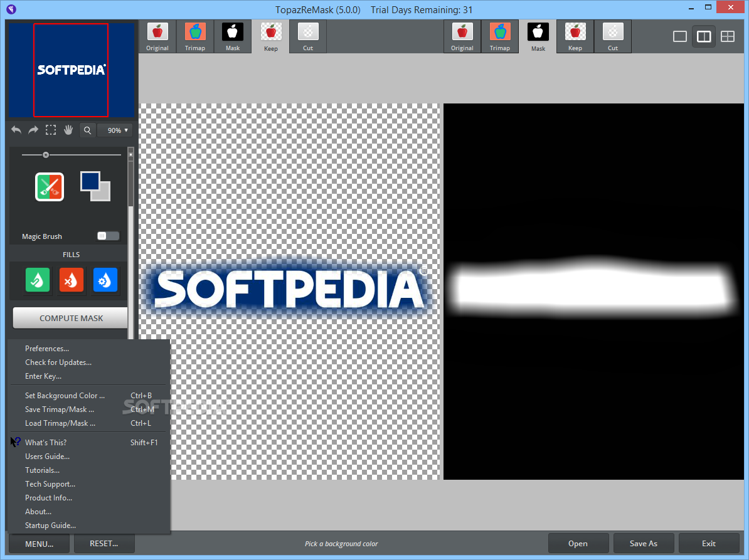Switch to single view layout
749x560 pixels.
click(x=680, y=36)
